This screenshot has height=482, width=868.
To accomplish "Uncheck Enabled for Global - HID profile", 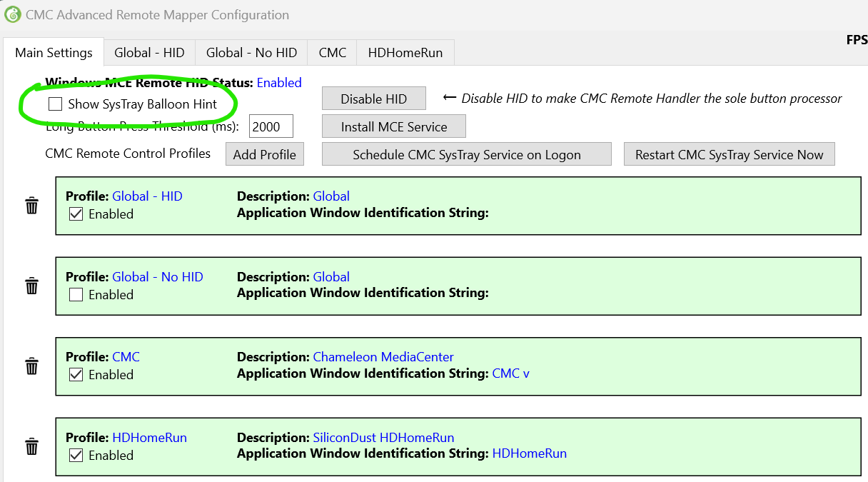I will tap(76, 214).
